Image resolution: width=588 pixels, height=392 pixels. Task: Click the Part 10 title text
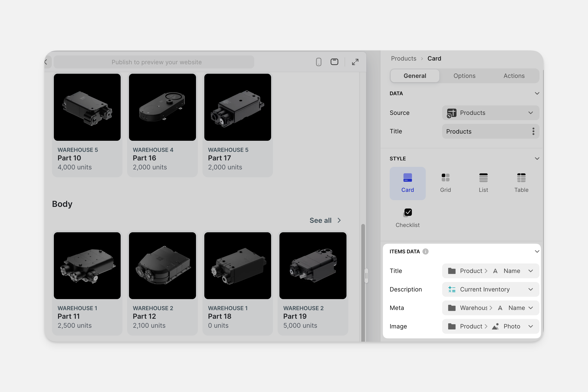point(69,158)
